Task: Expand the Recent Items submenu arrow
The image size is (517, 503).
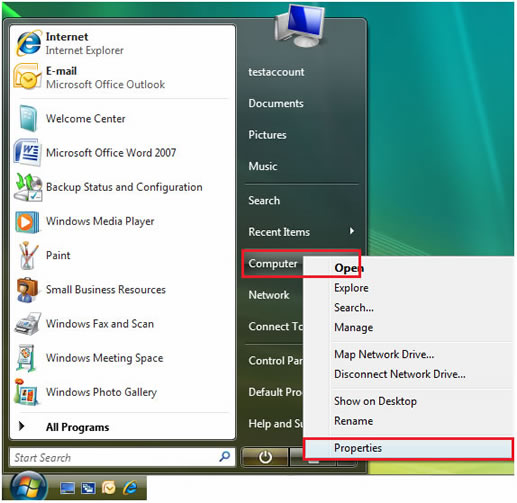Action: click(x=352, y=231)
